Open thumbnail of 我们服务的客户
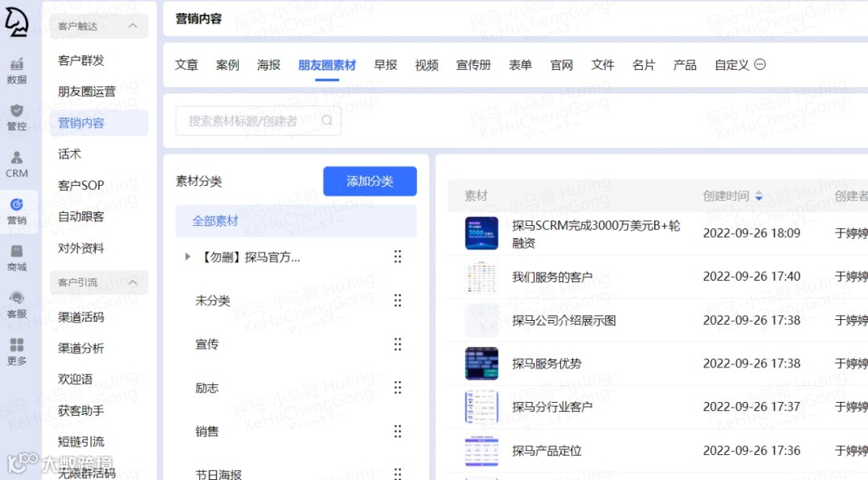The image size is (868, 480). tap(481, 277)
